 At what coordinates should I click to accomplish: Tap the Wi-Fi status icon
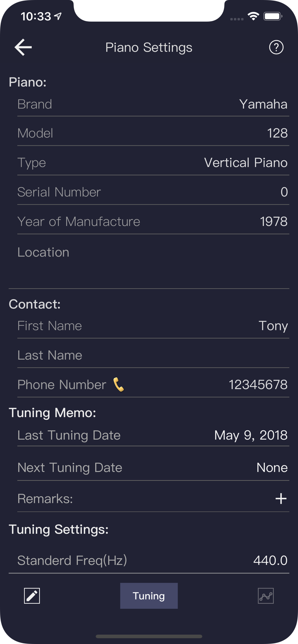(253, 16)
